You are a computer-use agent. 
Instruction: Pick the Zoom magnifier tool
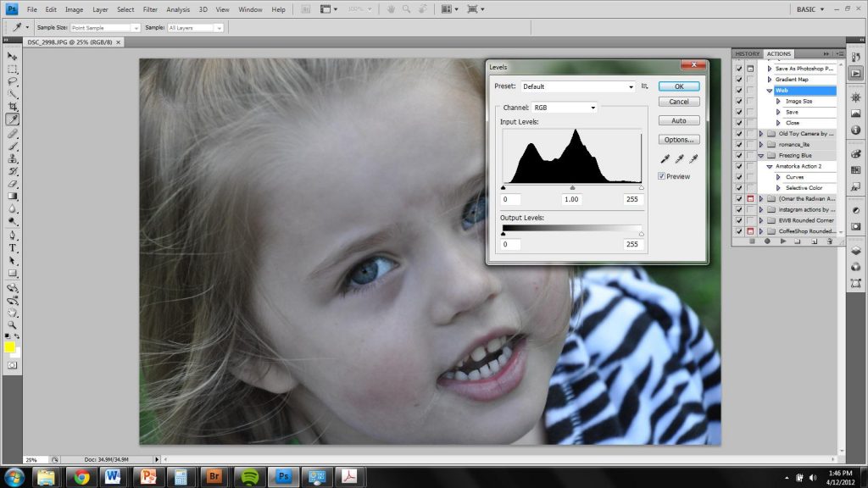13,324
